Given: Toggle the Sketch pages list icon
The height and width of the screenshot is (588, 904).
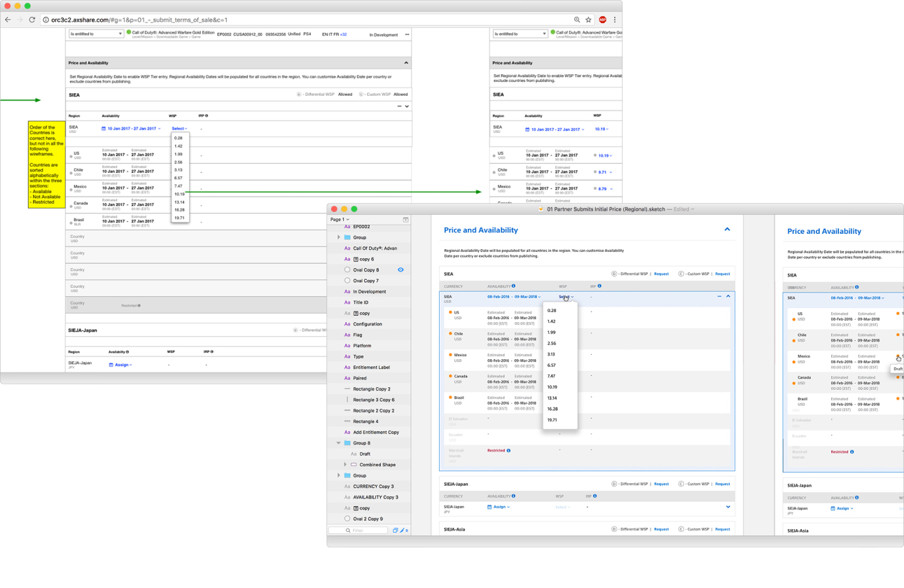Looking at the screenshot, I should (405, 220).
